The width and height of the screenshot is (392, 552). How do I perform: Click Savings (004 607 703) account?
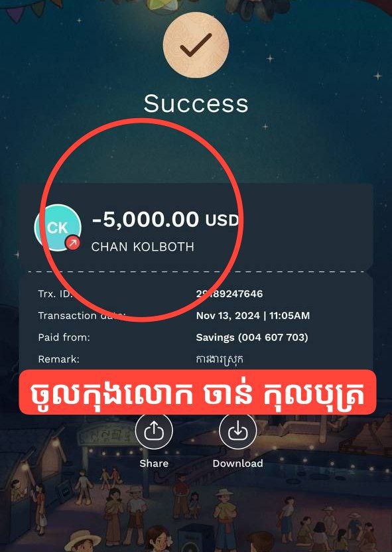(252, 337)
